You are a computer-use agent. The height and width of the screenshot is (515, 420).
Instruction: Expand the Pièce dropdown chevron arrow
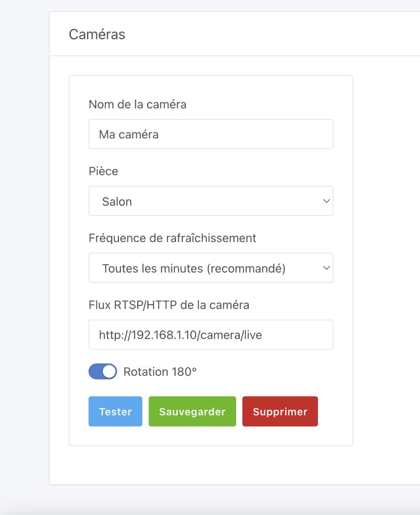point(326,201)
